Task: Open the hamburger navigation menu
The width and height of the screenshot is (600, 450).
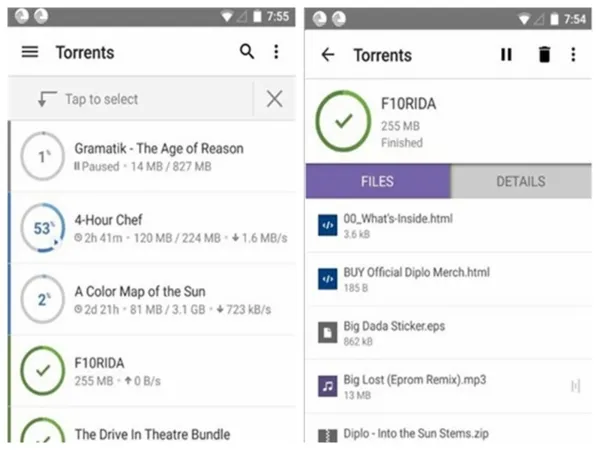Action: pos(30,52)
